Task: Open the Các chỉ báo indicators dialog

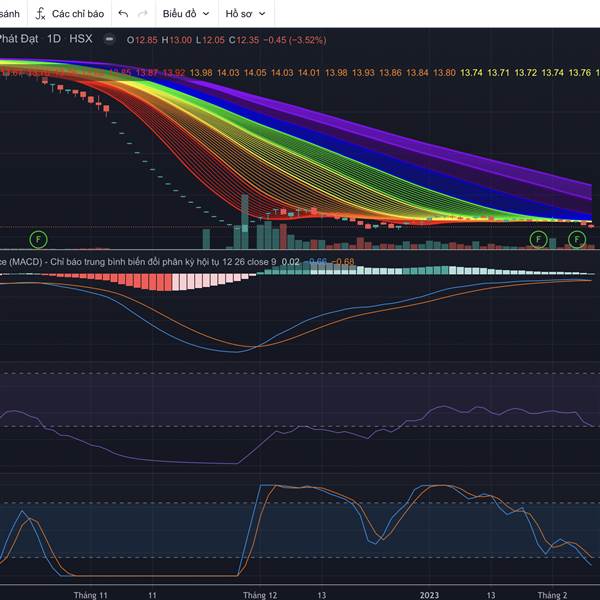Action: point(69,14)
